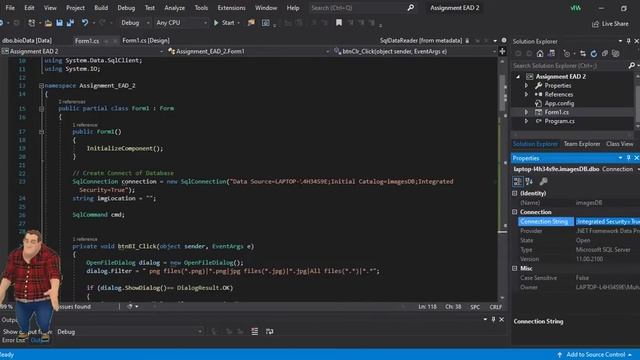Expand the References node
The width and height of the screenshot is (640, 360).
coord(526,94)
